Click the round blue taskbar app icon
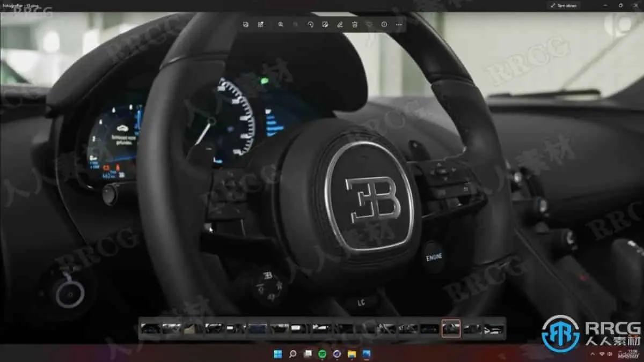644x362 pixels. [337, 354]
